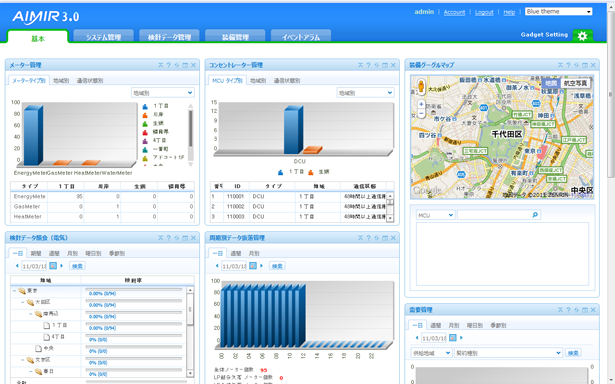Open the Blue theme dropdown
The height and width of the screenshot is (384, 615).
[559, 11]
